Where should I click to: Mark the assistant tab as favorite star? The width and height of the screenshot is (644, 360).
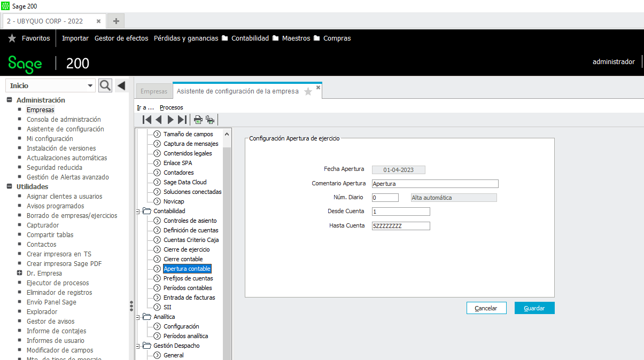click(308, 92)
